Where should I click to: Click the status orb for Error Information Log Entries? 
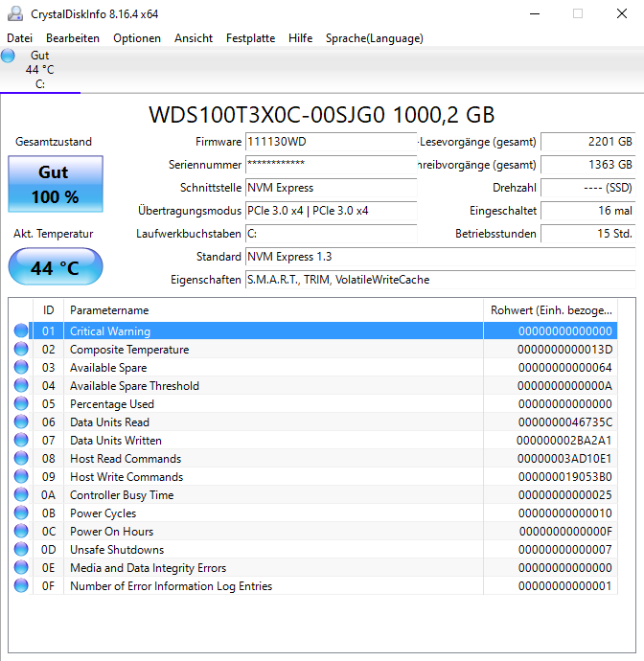(21, 585)
